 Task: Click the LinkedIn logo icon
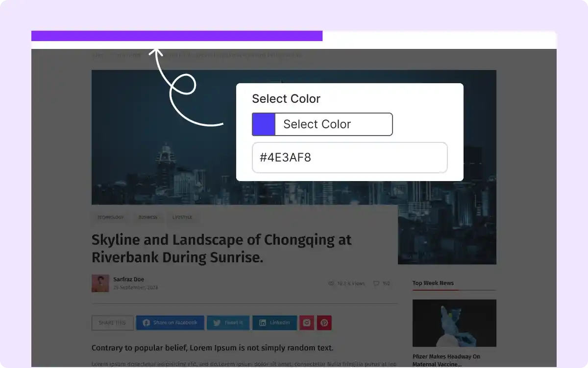[263, 323]
